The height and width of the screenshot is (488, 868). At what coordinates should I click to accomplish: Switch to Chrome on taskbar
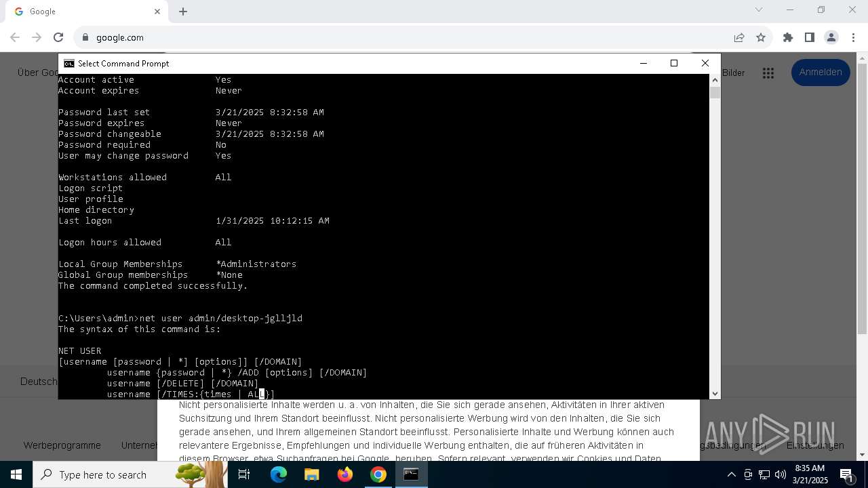coord(378,474)
